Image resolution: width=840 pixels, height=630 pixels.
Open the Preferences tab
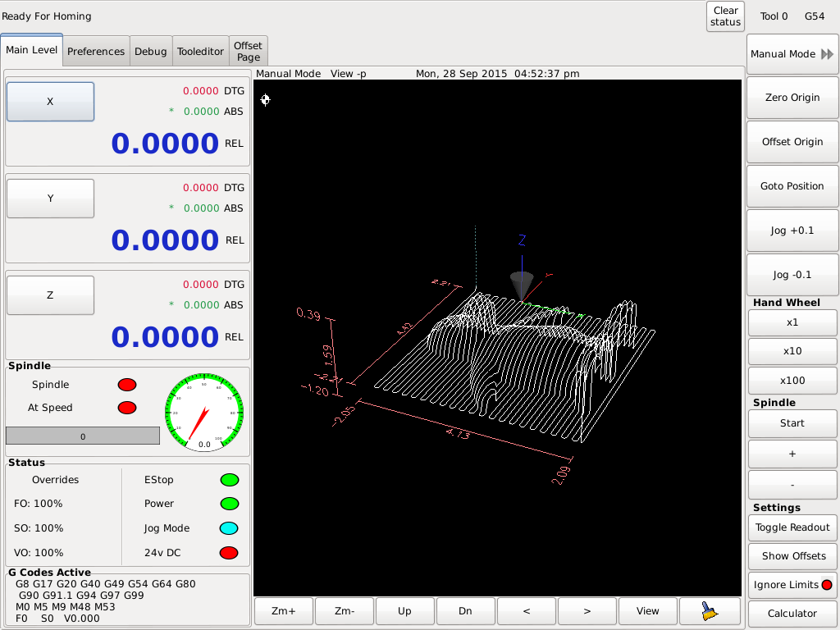pyautogui.click(x=96, y=52)
